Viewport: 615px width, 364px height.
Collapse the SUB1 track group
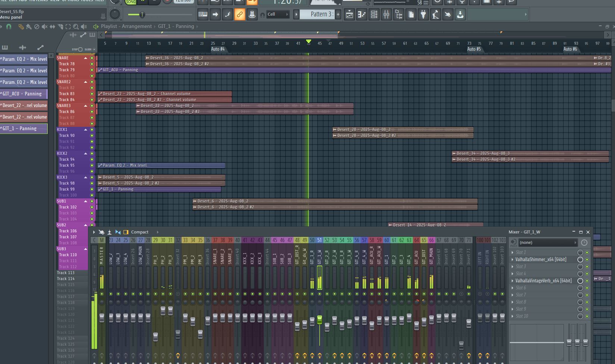click(x=85, y=201)
